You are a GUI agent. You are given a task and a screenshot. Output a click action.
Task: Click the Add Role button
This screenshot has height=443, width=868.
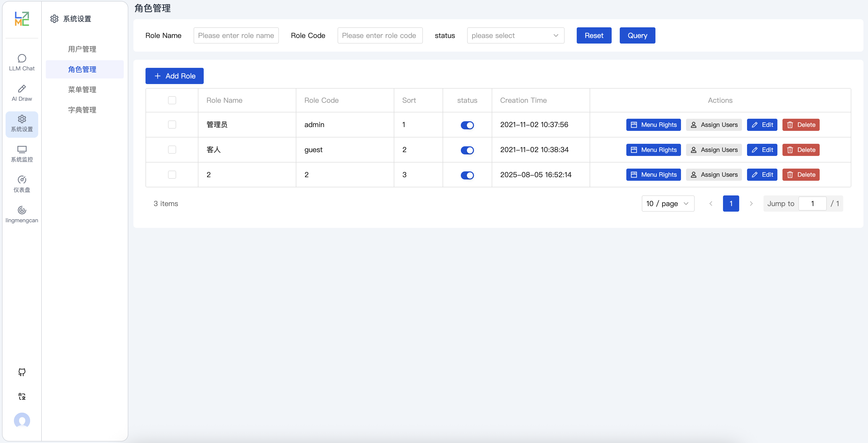click(x=175, y=76)
